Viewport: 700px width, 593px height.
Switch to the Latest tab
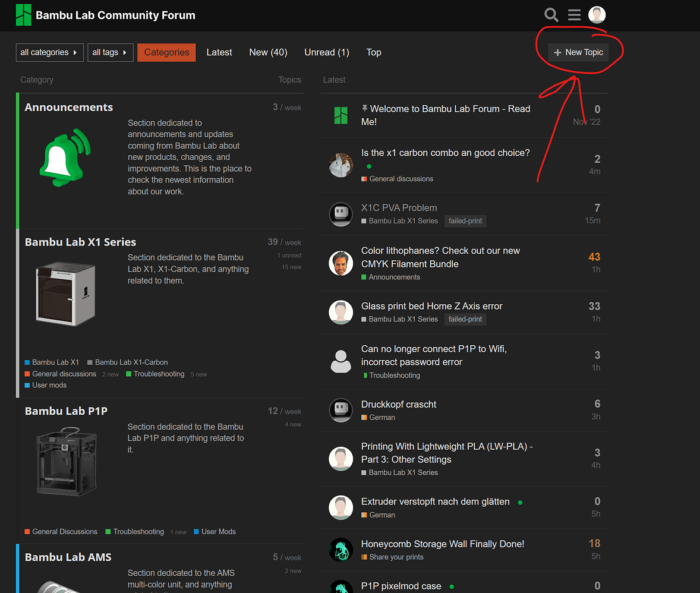tap(219, 52)
